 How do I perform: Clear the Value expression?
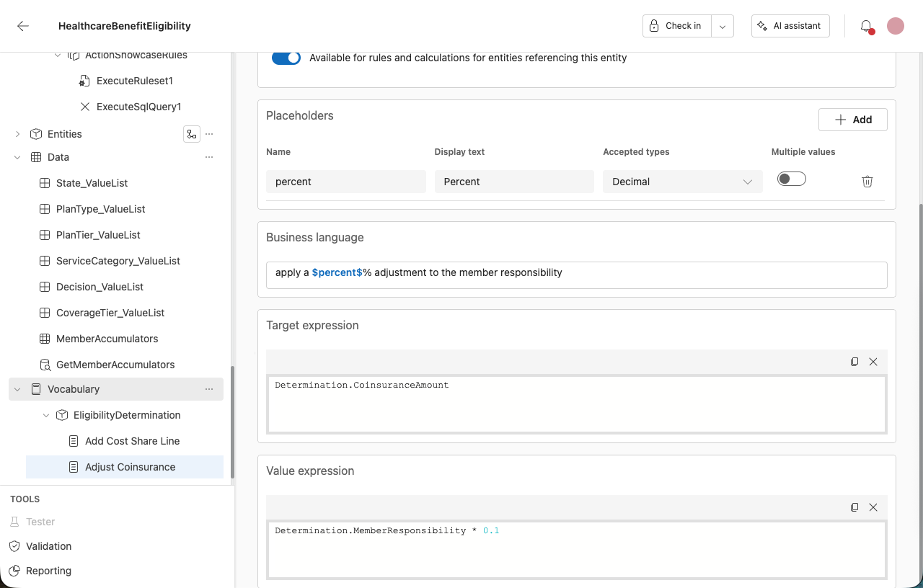(x=873, y=507)
